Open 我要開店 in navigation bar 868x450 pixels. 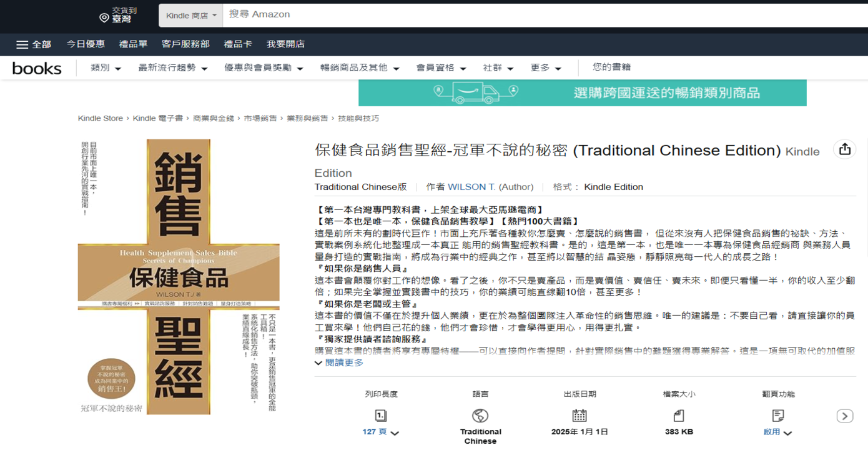pyautogui.click(x=285, y=44)
